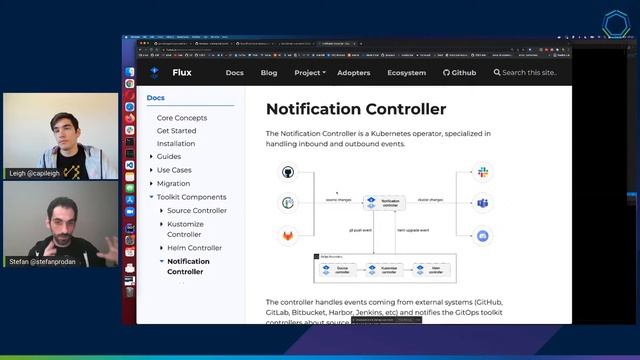Viewport: 640px width, 360px height.
Task: Click Leigh @capileigh webcam thumbnail
Action: [x=60, y=136]
